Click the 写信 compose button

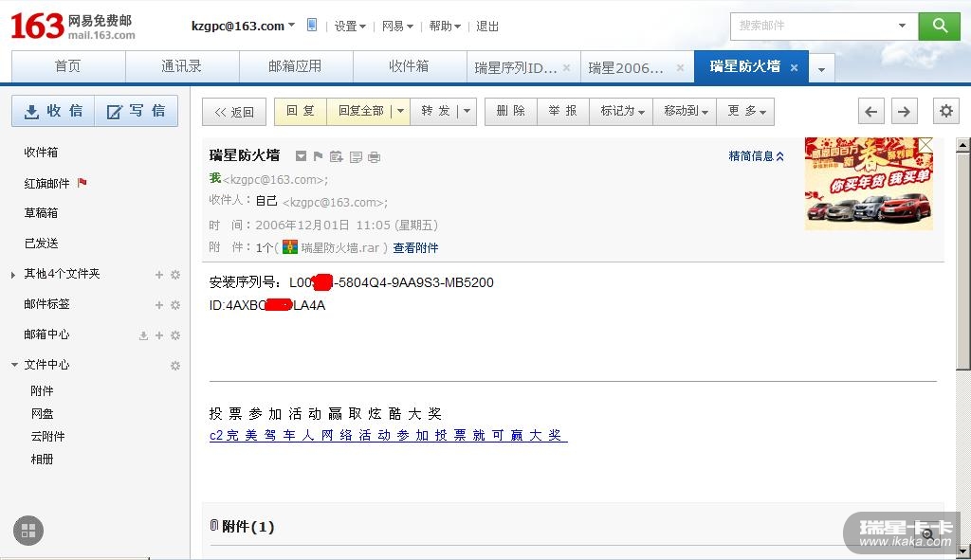click(x=137, y=111)
